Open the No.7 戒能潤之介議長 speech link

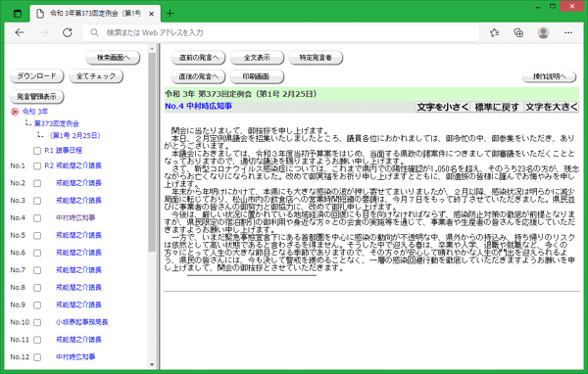[78, 270]
